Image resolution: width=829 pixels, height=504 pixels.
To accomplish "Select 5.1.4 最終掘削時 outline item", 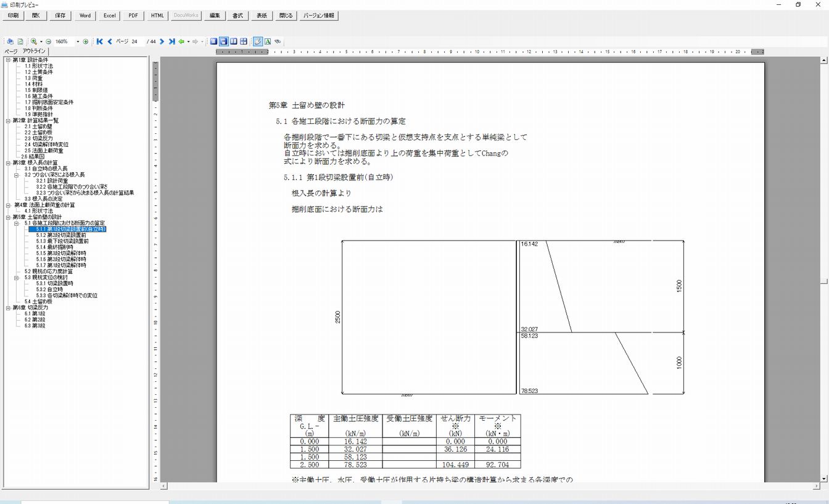I will point(54,247).
